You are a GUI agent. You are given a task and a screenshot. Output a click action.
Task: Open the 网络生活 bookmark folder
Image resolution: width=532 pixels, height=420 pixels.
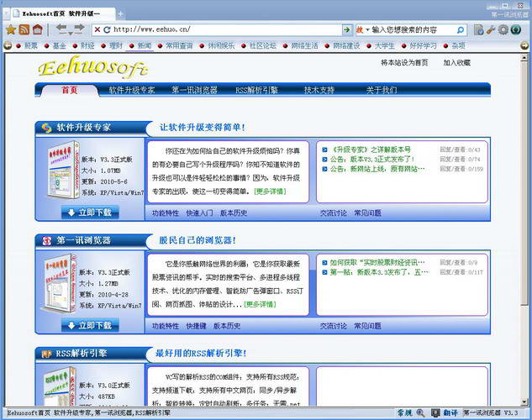coord(301,45)
